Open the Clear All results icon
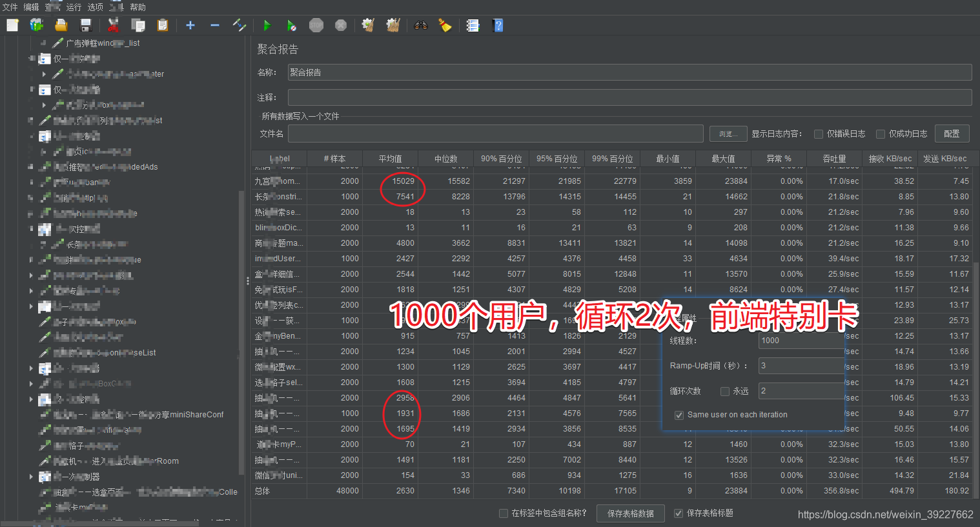 (x=392, y=25)
